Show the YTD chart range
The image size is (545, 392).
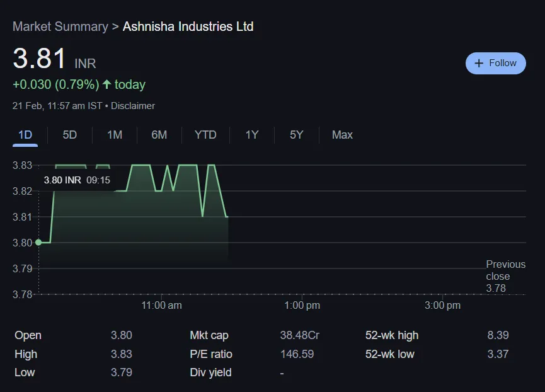pyautogui.click(x=205, y=135)
